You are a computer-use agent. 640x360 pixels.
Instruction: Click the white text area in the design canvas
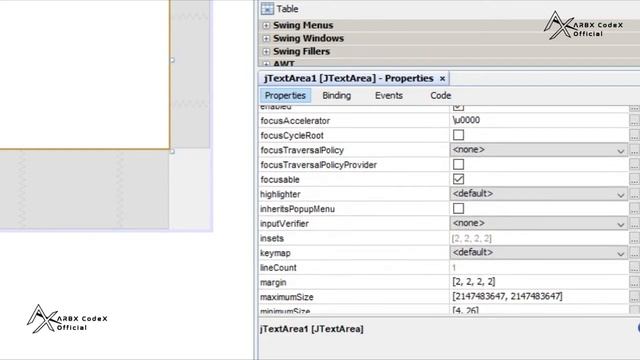pos(84,74)
